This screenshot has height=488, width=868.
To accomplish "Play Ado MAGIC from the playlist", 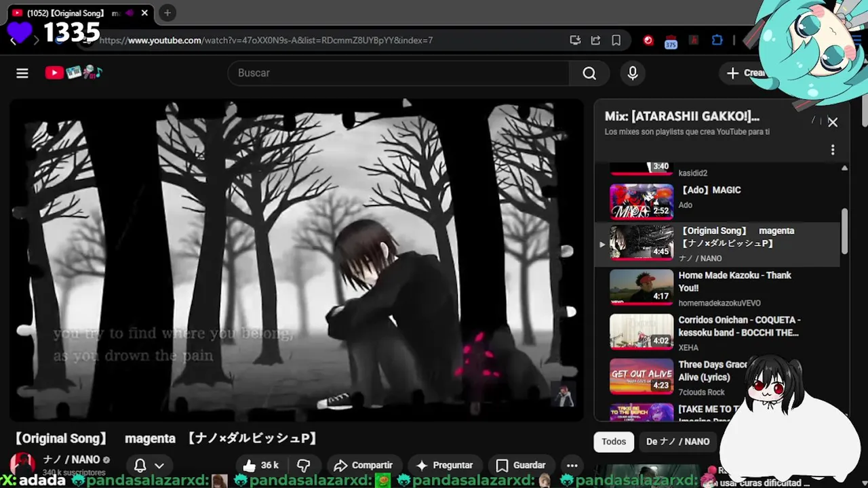I will [719, 201].
